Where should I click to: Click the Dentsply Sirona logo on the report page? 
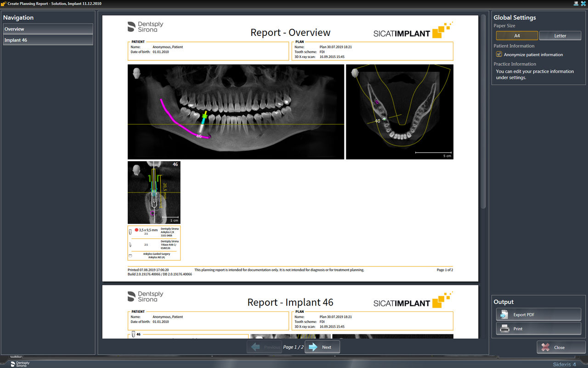click(145, 26)
